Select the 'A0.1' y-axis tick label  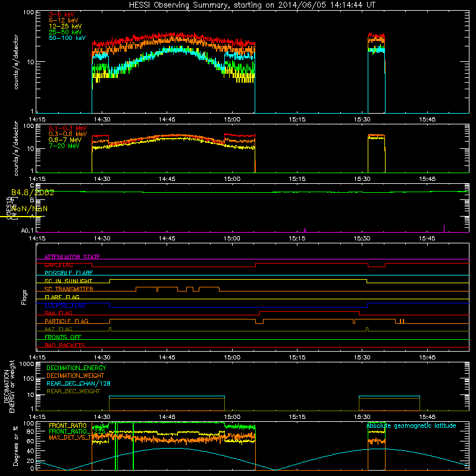pos(27,231)
